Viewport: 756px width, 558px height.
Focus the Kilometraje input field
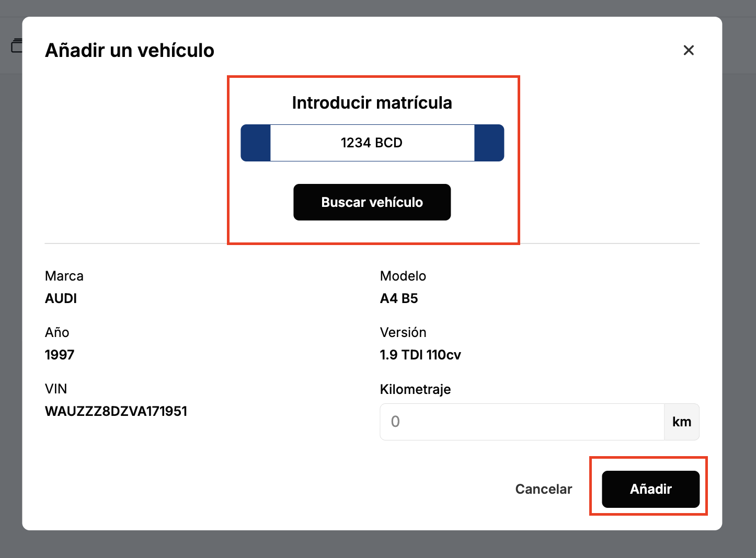pos(522,422)
